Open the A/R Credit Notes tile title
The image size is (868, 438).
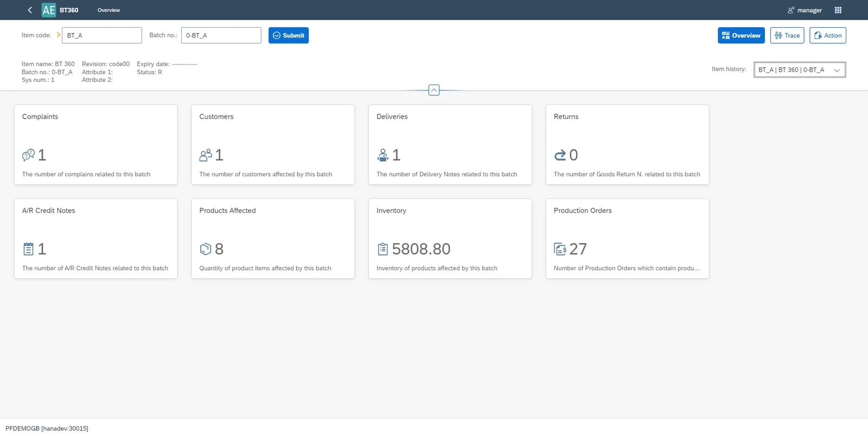(49, 210)
